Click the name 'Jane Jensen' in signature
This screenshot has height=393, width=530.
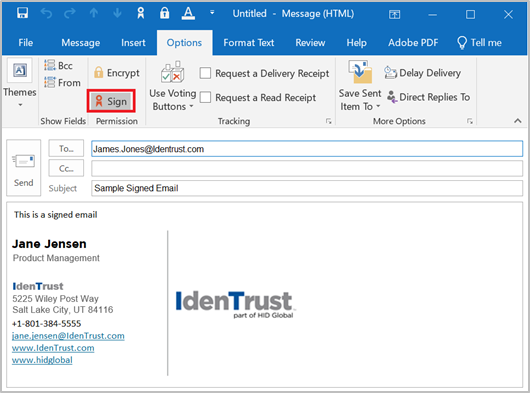click(x=49, y=244)
